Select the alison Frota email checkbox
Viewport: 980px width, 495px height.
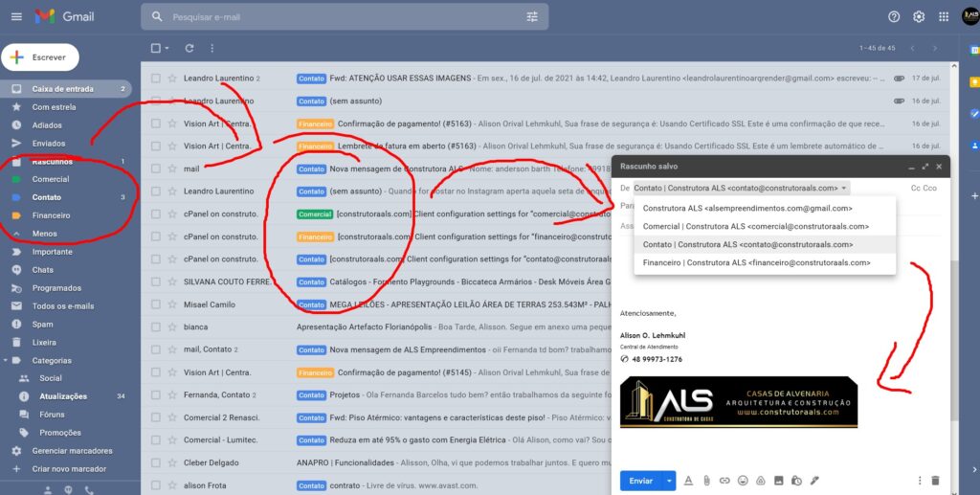[x=156, y=485]
